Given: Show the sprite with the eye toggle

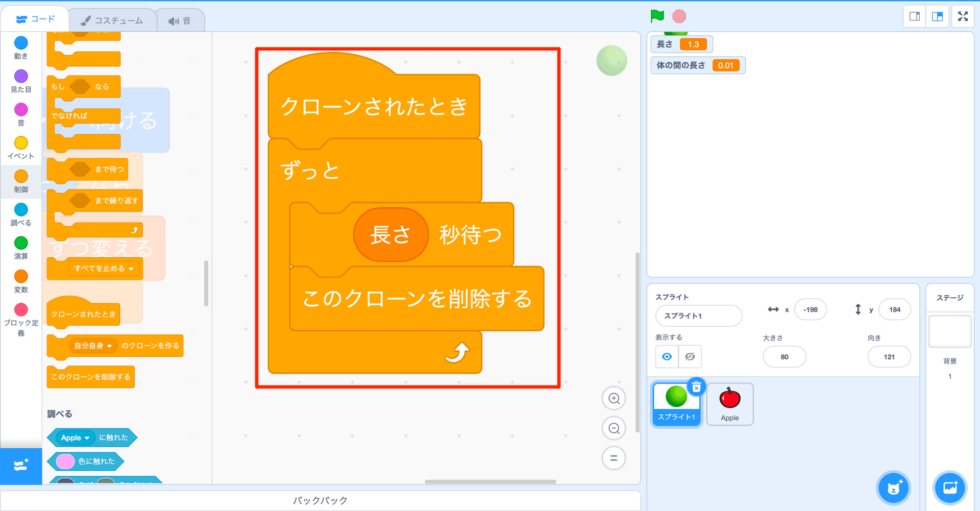Looking at the screenshot, I should click(666, 356).
